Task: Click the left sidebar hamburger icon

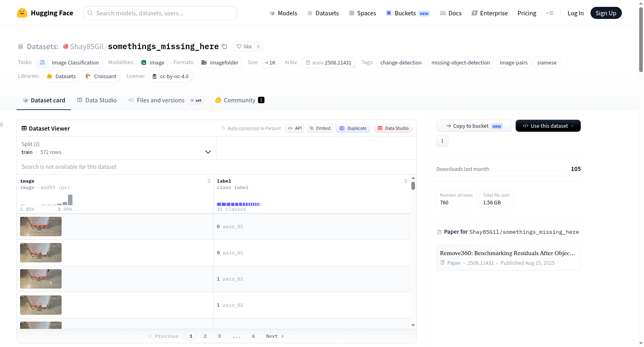Action: (x=2, y=125)
